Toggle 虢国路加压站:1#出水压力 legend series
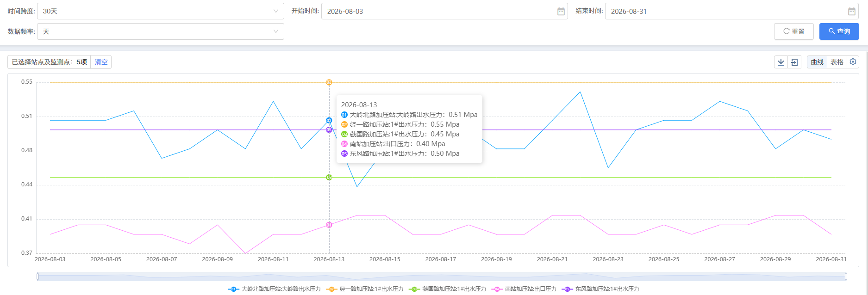The image size is (868, 295). 447,289
